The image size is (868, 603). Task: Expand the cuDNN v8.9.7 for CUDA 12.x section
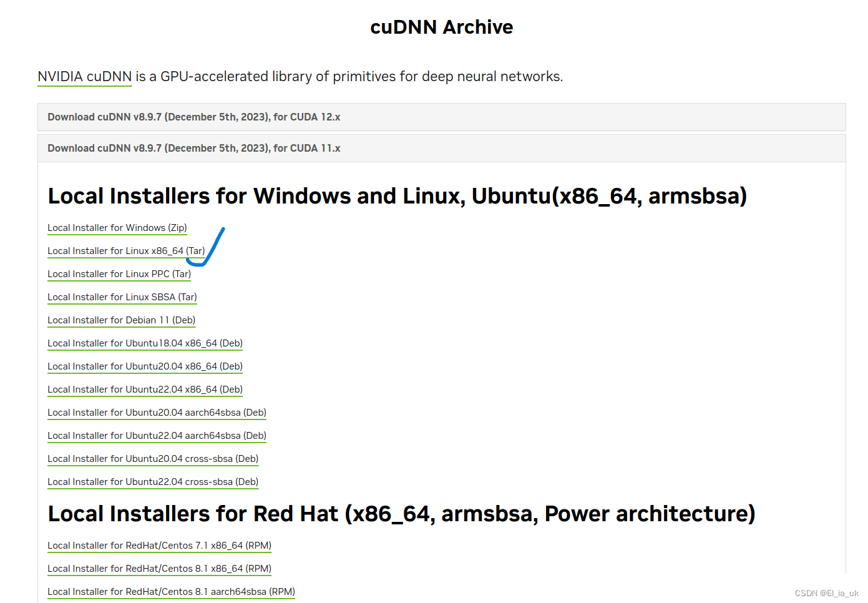(x=193, y=117)
